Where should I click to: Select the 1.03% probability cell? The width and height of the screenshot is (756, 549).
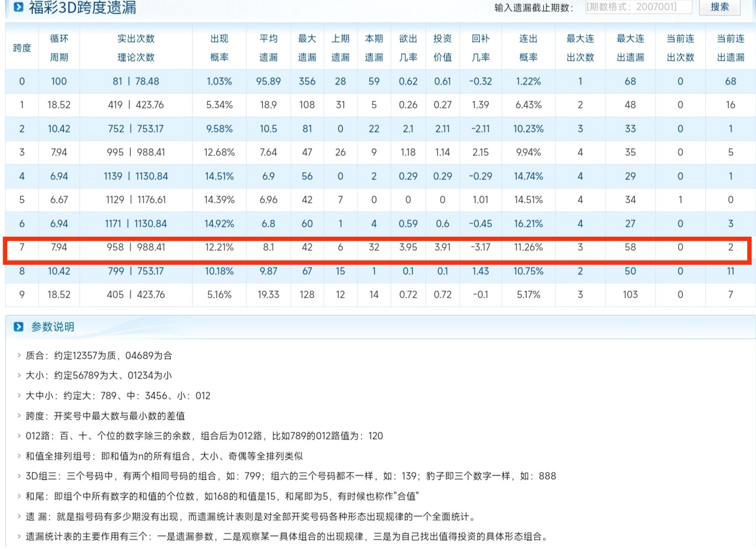[219, 81]
